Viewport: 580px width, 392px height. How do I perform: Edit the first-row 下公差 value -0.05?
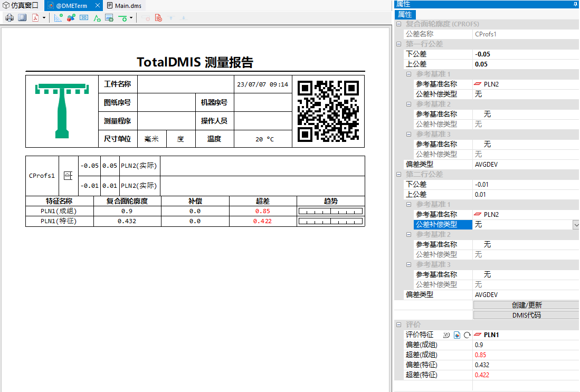(526, 54)
